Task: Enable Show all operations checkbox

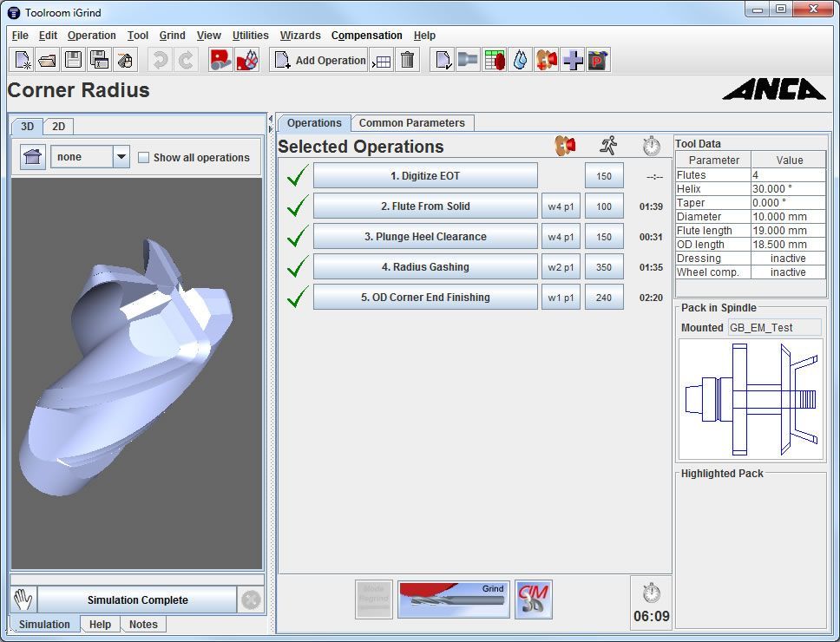Action: click(x=143, y=157)
